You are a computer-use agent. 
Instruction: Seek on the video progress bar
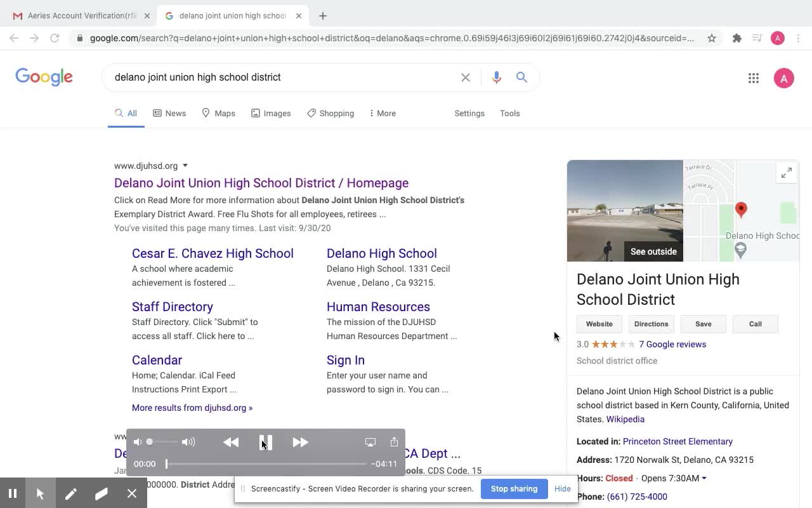pyautogui.click(x=266, y=464)
